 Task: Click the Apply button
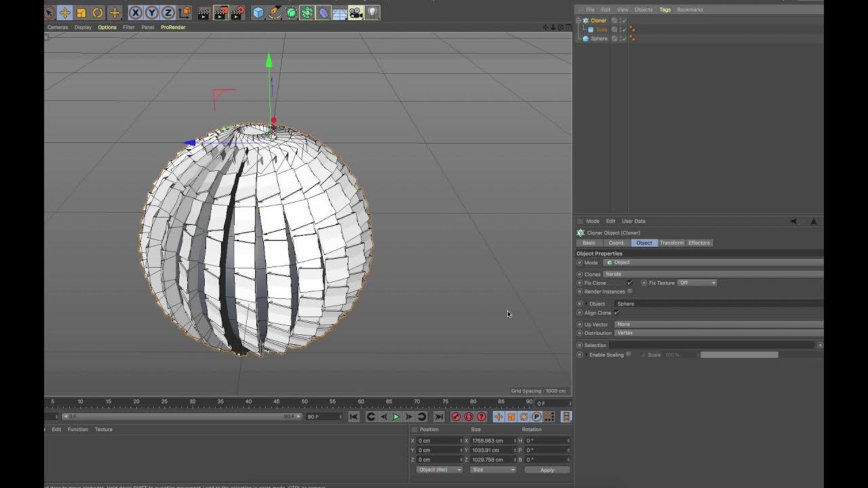coord(547,470)
